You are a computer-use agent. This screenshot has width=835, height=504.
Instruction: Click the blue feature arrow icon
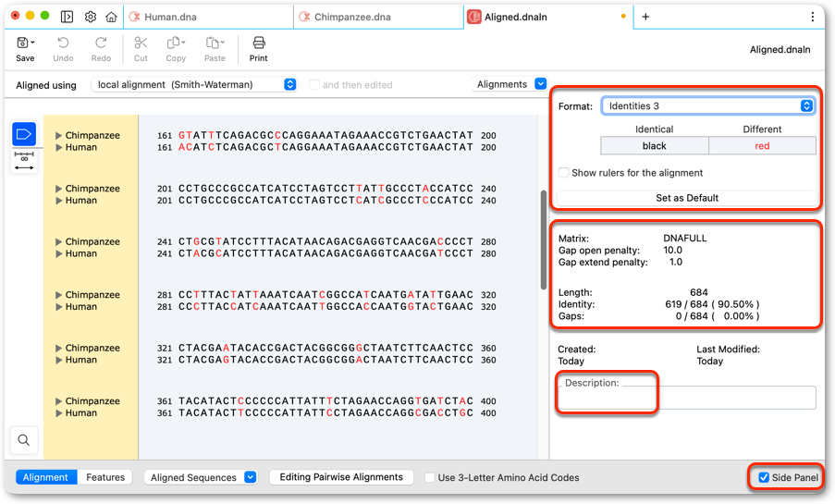click(x=24, y=134)
